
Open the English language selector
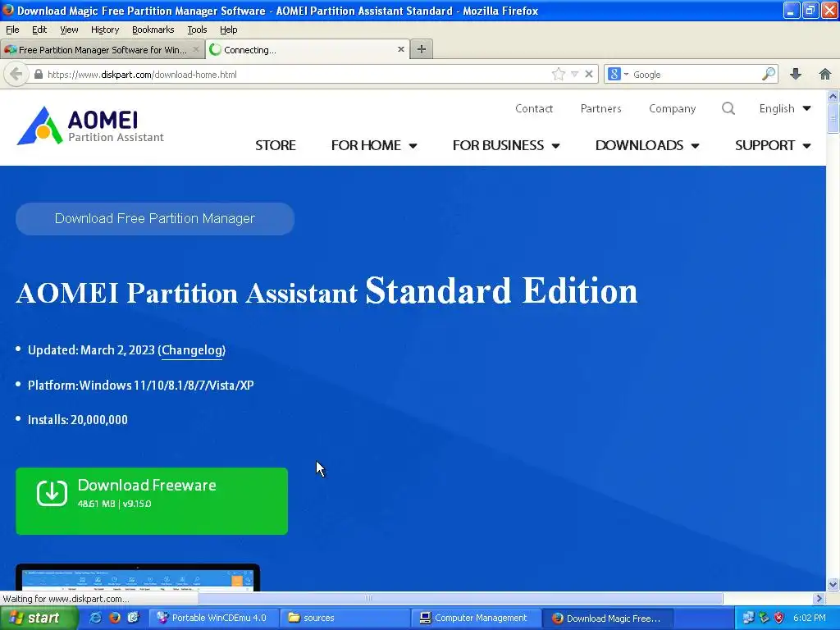pos(785,109)
